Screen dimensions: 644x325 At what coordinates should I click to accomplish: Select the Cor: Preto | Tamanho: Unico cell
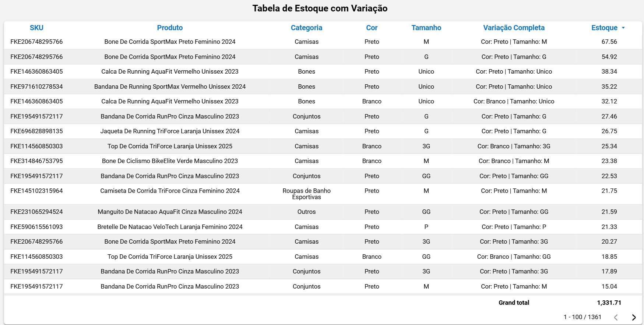pyautogui.click(x=514, y=71)
